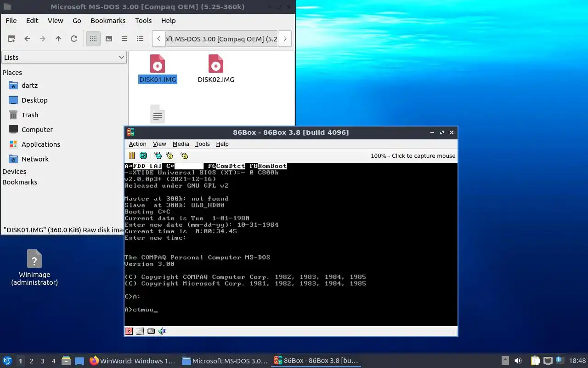Switch to Microsoft MS-DOS 3.0 taskbar window
The width and height of the screenshot is (588, 368).
click(x=225, y=361)
